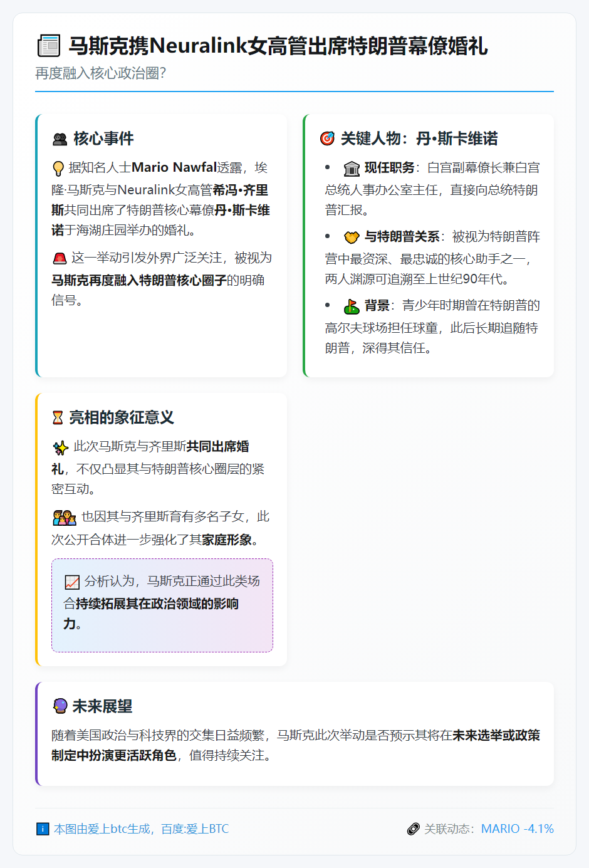Click the target icon beside 关键人物
589x868 pixels.
pyautogui.click(x=327, y=139)
